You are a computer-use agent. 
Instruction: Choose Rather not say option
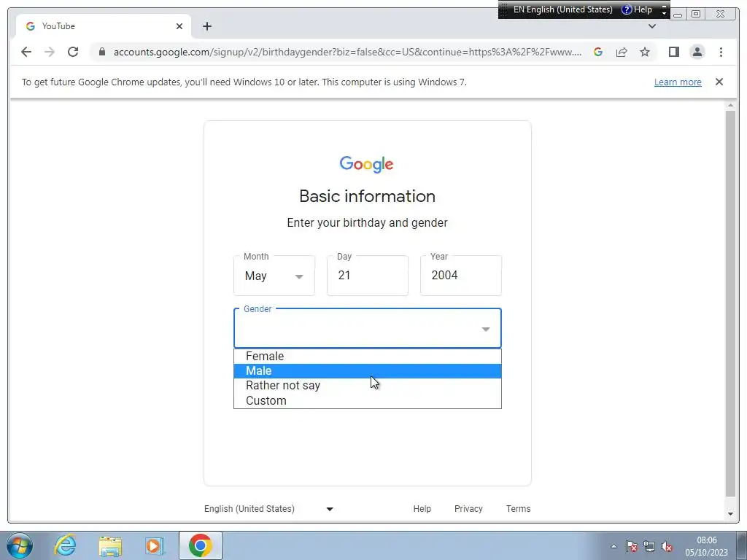point(368,386)
